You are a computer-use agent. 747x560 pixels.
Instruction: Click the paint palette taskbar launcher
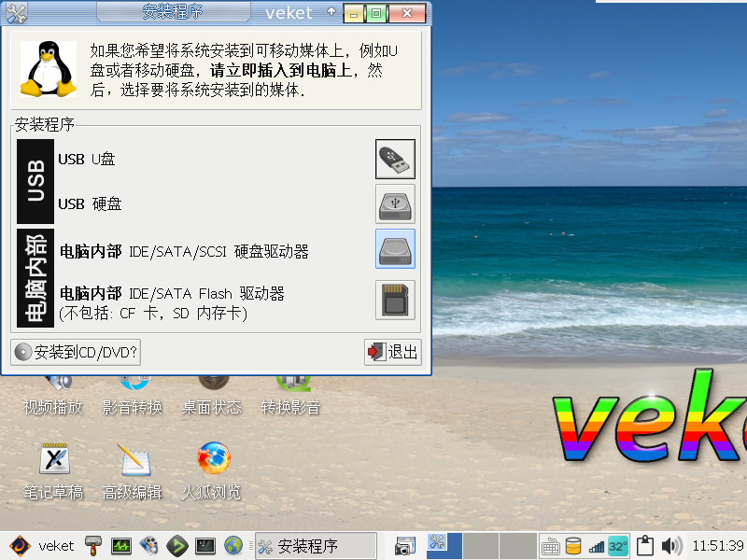pos(148,546)
